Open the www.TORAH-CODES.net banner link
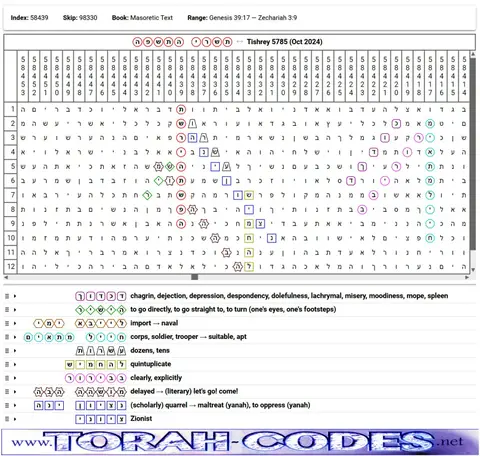 [x=240, y=442]
